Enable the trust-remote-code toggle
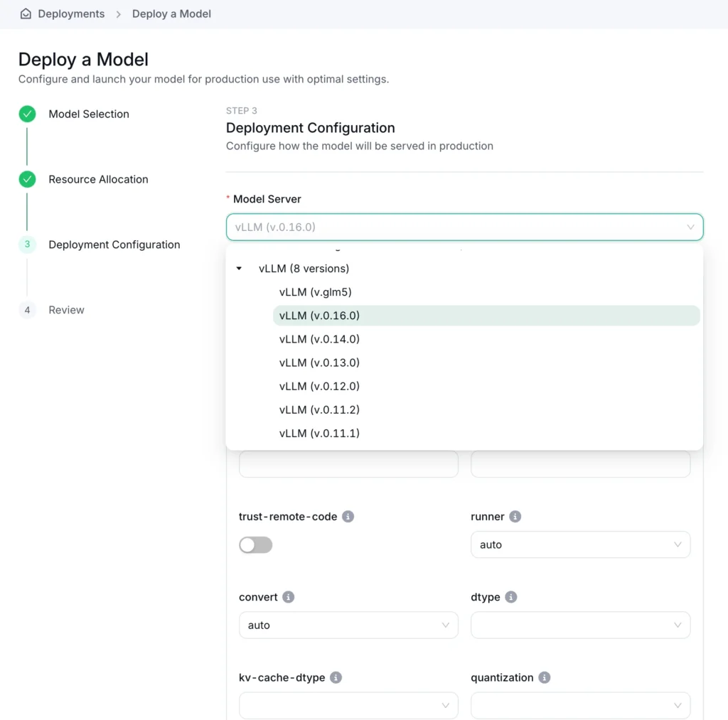Viewport: 728px width, 720px height. (x=256, y=545)
